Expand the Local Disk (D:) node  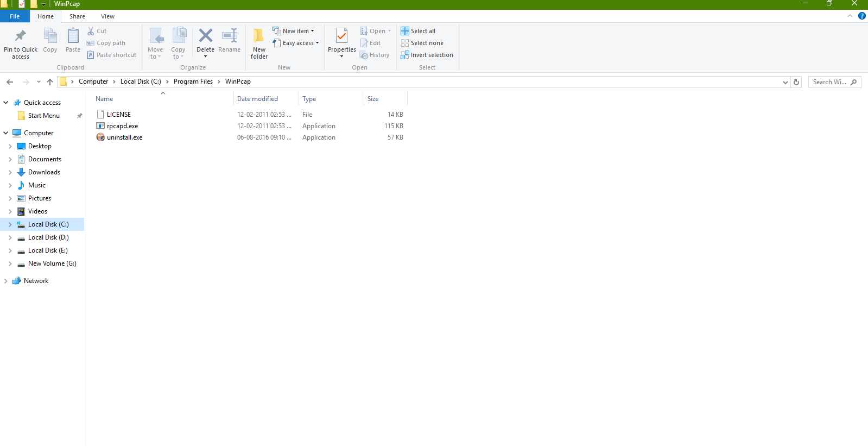tap(10, 237)
